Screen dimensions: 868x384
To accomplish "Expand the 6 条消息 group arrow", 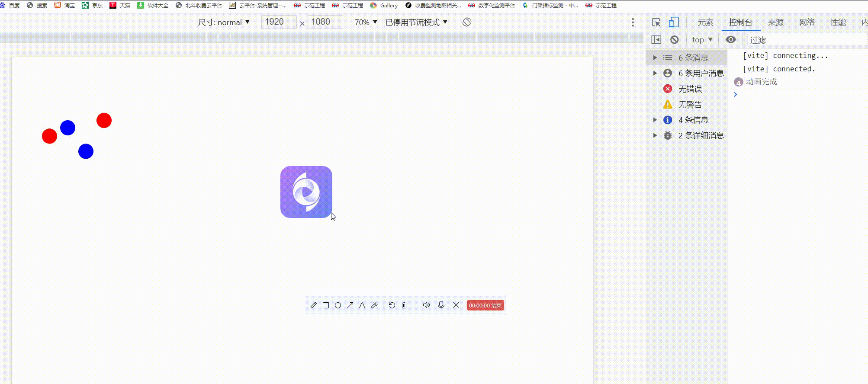I will point(655,58).
